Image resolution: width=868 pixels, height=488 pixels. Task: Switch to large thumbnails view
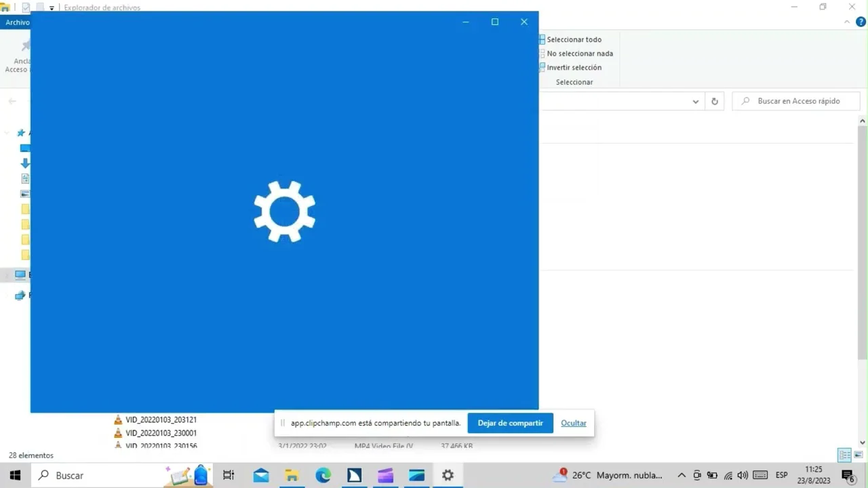point(859,455)
